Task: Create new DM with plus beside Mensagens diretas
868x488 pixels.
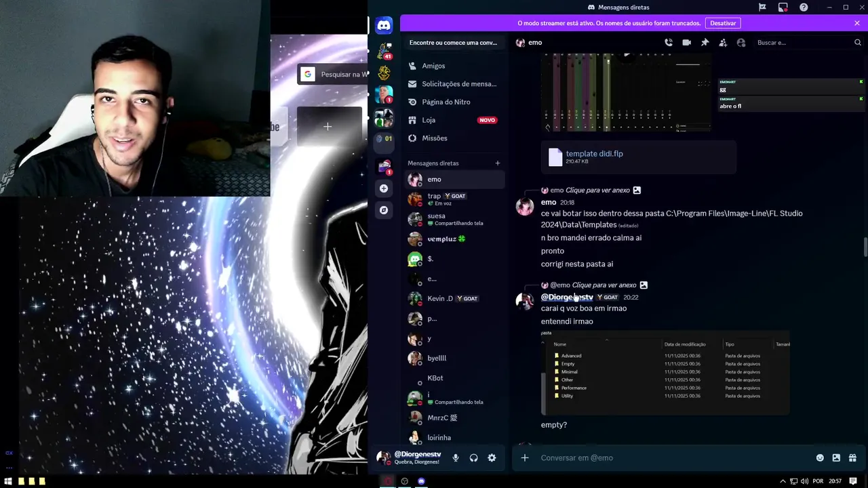Action: point(497,163)
